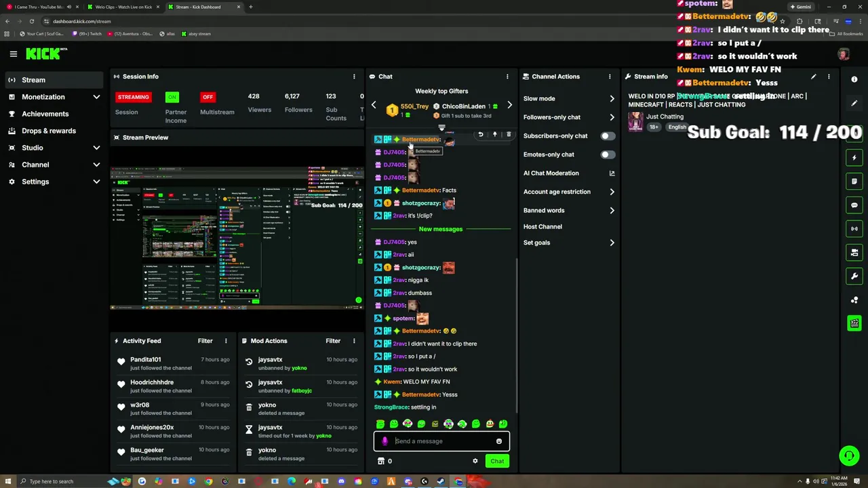The width and height of the screenshot is (868, 488).
Task: Open the Activity Feed Filter dropdown
Action: [205, 341]
